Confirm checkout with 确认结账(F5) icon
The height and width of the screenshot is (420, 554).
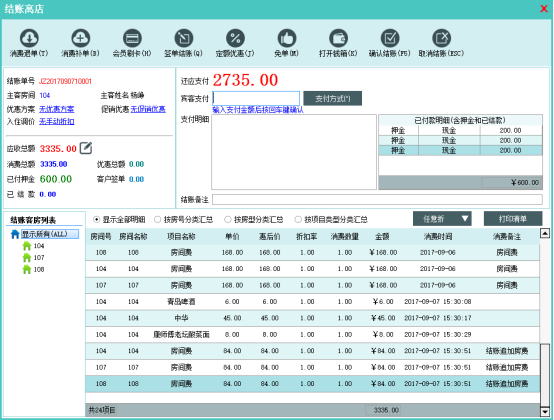click(x=390, y=38)
